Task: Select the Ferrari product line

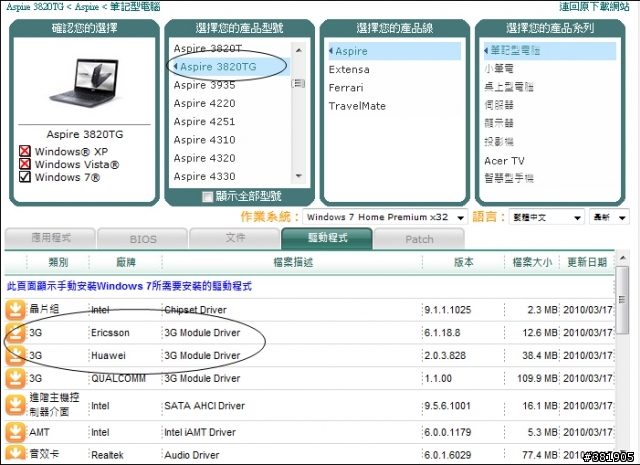Action: 346,88
